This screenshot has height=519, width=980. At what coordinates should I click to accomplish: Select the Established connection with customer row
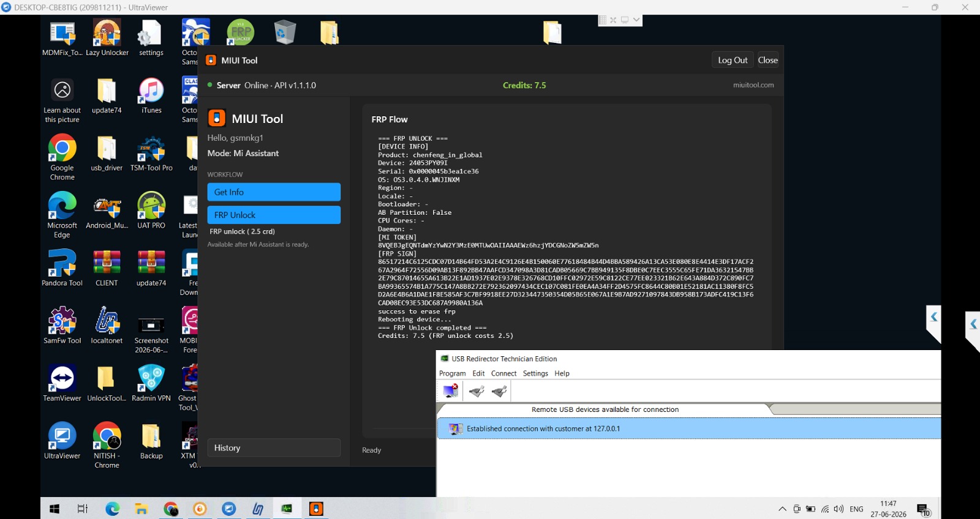tap(689, 428)
